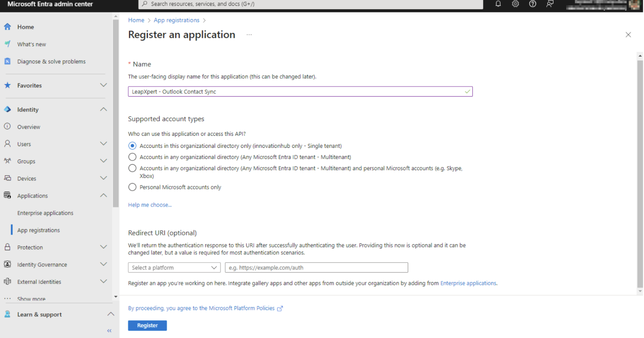Click the Learn & support icon
Image resolution: width=644 pixels, height=338 pixels.
click(x=7, y=314)
